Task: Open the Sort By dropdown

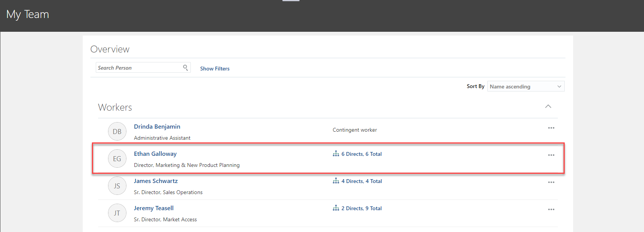Action: tap(526, 87)
